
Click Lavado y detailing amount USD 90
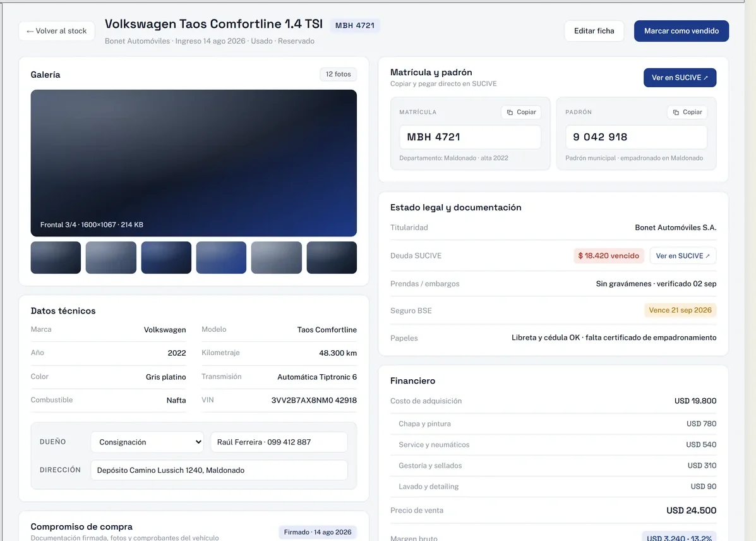click(x=703, y=487)
